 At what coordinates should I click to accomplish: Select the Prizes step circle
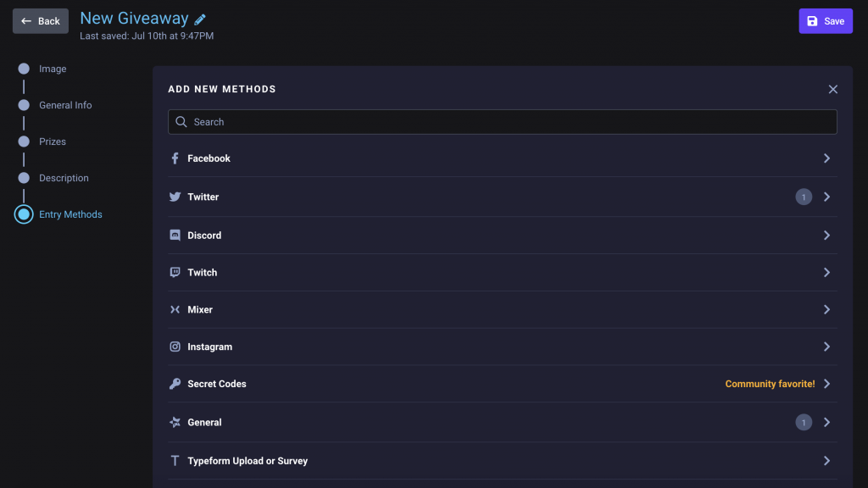[x=24, y=141]
